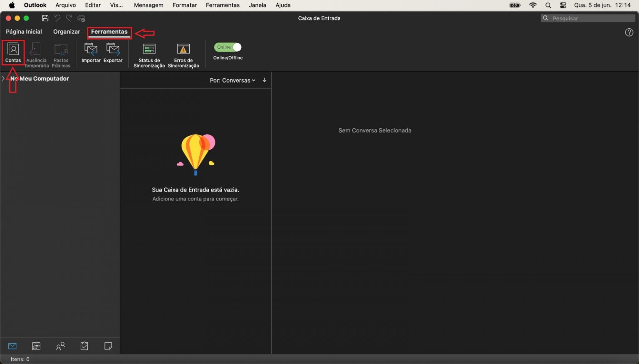
Task: Click the save icon in title bar
Action: click(x=45, y=18)
